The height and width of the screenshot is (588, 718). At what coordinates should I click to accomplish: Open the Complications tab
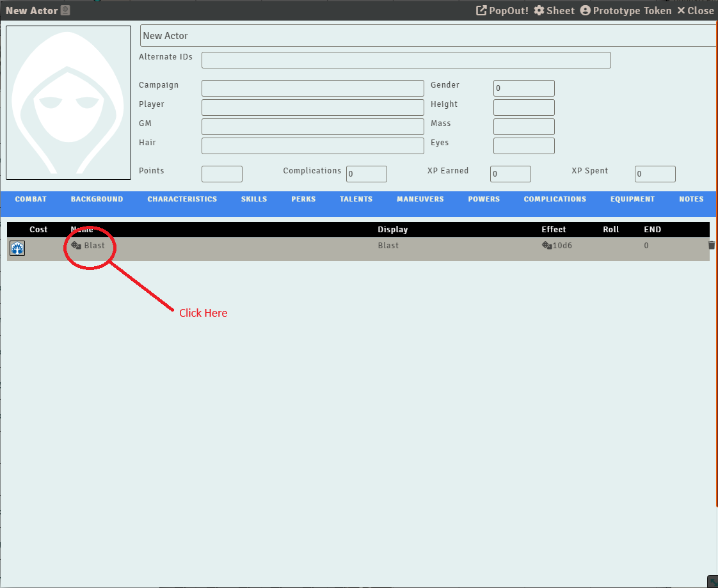(555, 200)
